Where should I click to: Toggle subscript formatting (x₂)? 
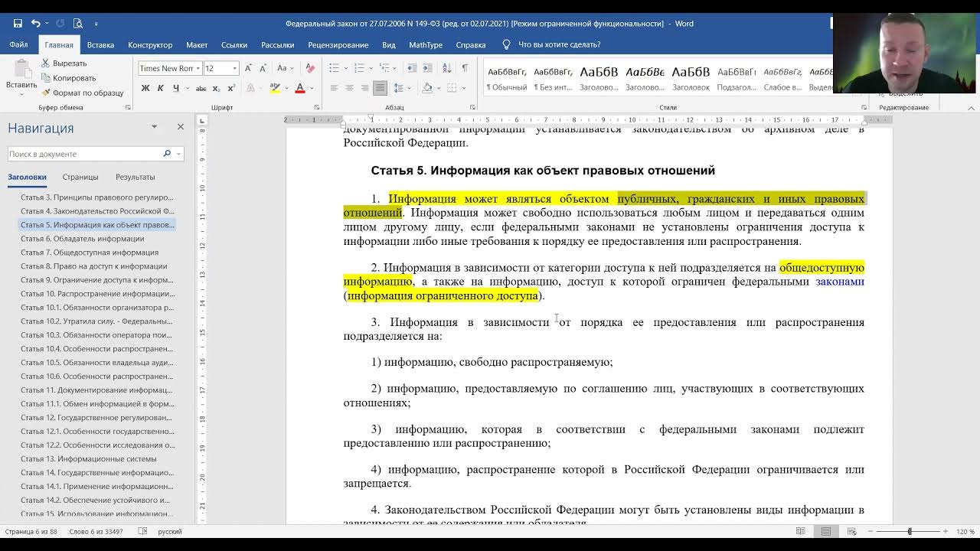[x=217, y=89]
